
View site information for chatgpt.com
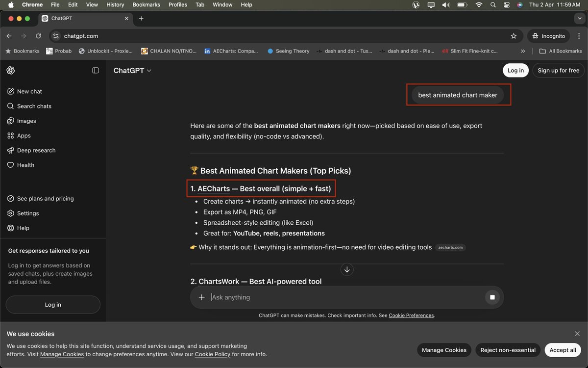(56, 36)
